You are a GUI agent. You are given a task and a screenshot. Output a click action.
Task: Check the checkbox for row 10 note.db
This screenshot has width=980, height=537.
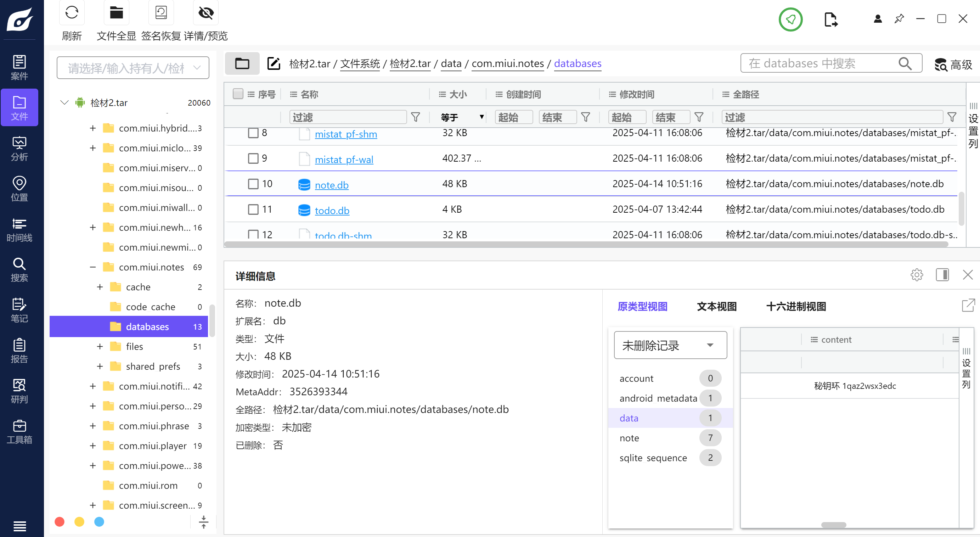point(253,184)
